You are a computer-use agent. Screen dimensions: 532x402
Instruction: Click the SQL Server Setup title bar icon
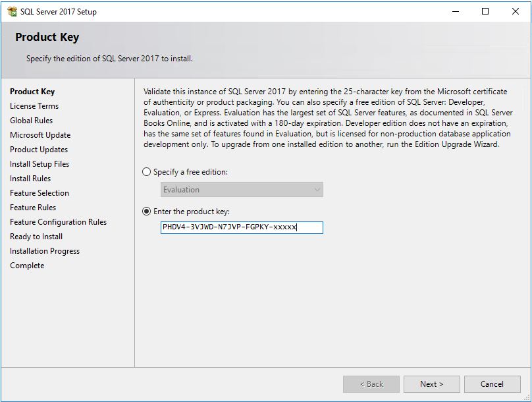pos(12,11)
